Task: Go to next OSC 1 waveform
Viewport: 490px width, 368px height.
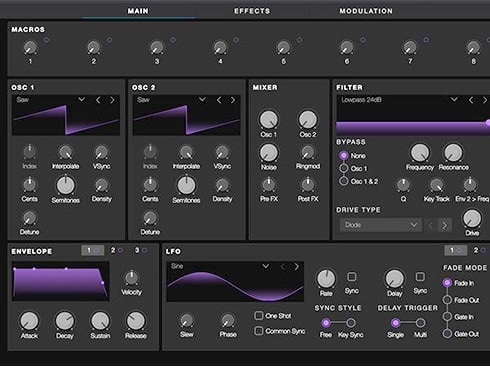Action: 112,100
